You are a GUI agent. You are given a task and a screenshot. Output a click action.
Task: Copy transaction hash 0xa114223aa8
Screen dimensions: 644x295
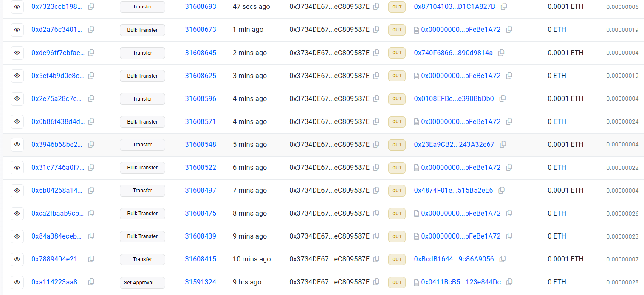[x=91, y=282]
